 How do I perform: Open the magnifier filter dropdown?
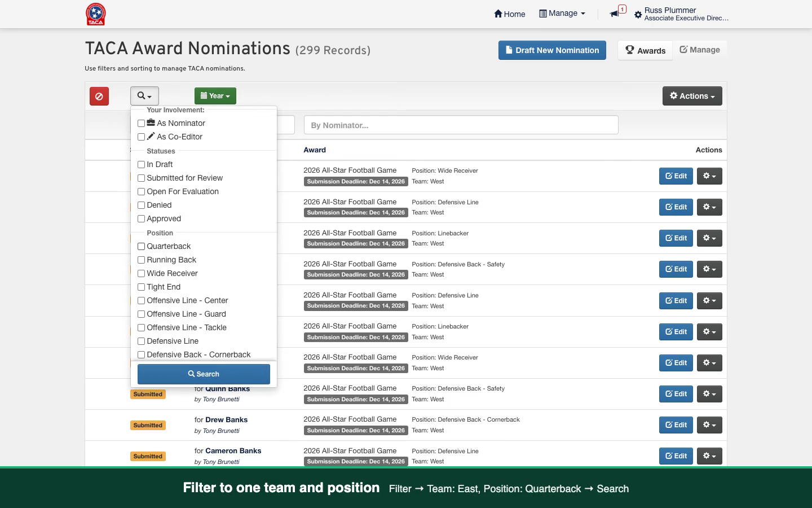pos(144,96)
